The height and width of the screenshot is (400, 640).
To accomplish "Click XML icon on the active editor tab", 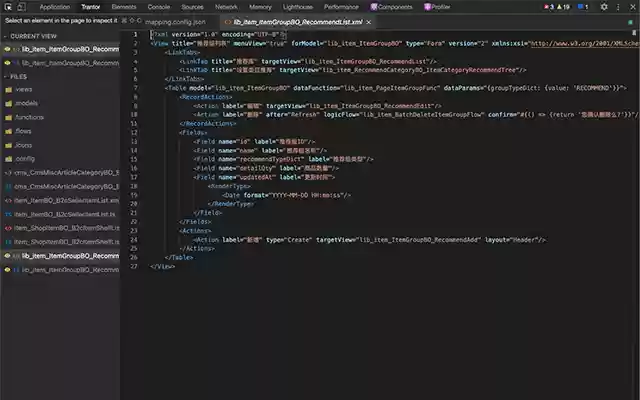I will tap(228, 22).
